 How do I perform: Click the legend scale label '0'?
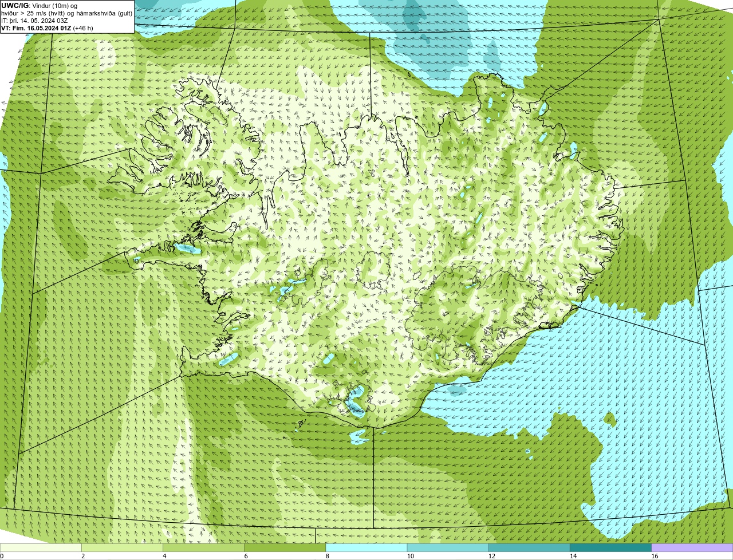[x=2, y=556]
